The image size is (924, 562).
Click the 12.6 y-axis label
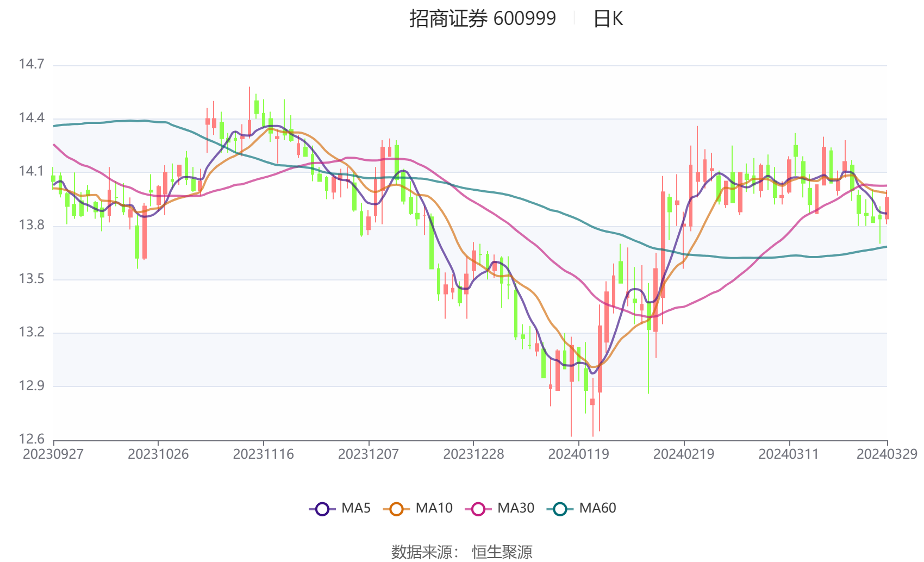point(32,439)
